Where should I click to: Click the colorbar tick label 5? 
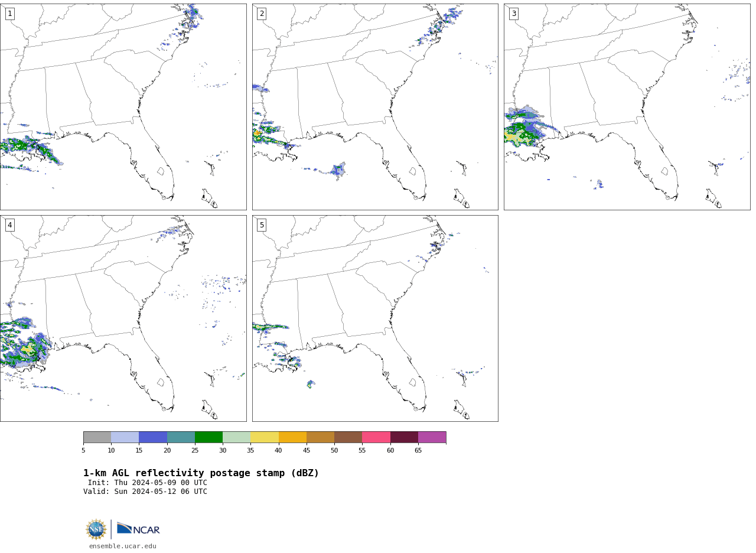tap(83, 450)
